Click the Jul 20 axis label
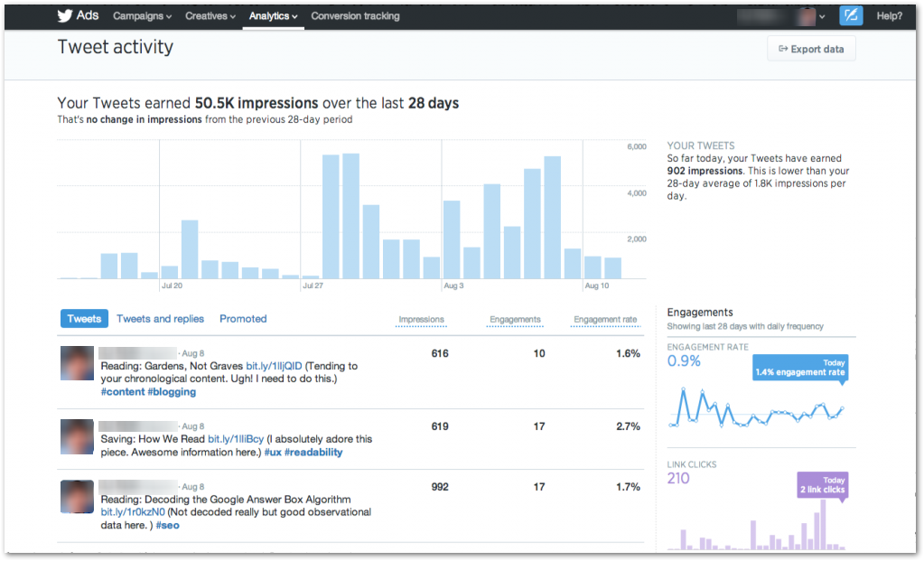The height and width of the screenshot is (561, 924). point(173,285)
